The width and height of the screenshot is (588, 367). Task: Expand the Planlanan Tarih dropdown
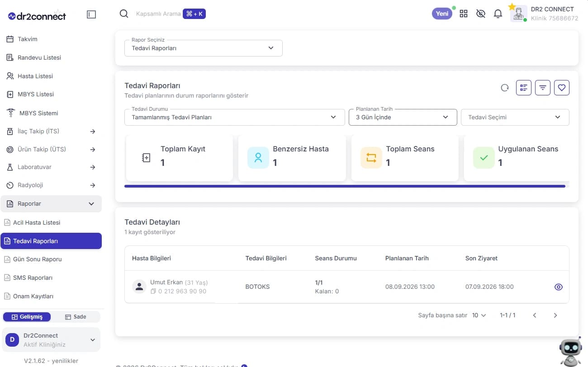(x=403, y=117)
